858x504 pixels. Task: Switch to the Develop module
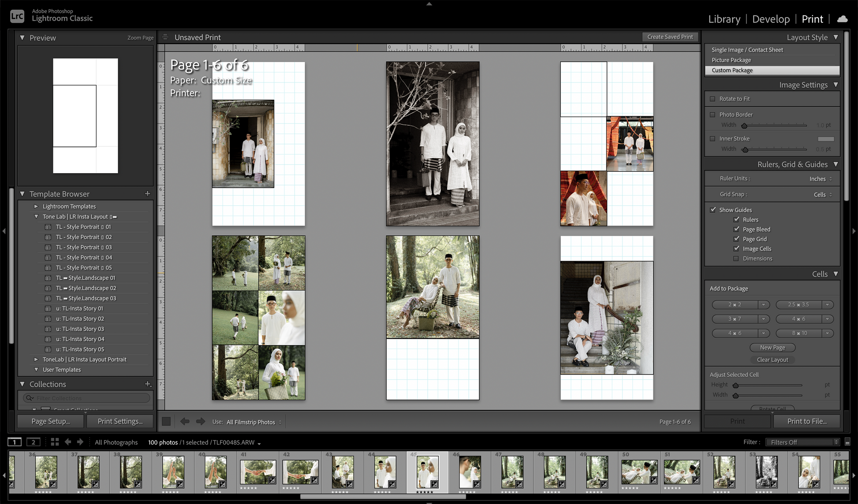[771, 19]
